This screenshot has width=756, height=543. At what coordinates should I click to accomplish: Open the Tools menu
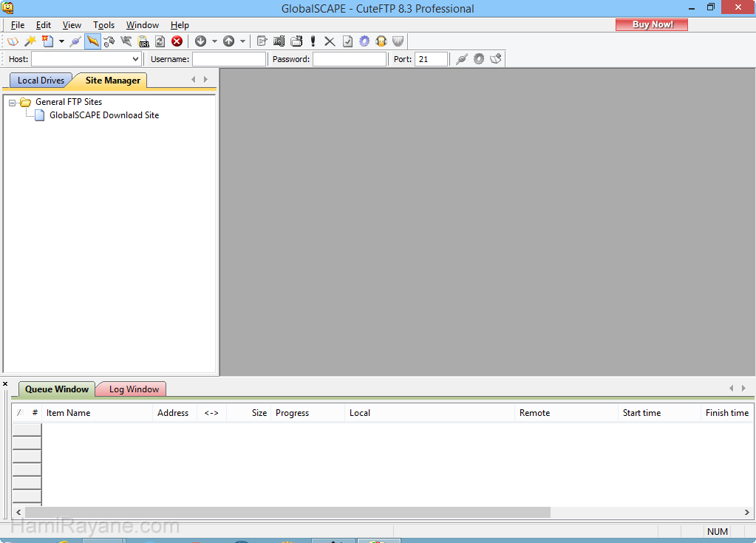(103, 25)
